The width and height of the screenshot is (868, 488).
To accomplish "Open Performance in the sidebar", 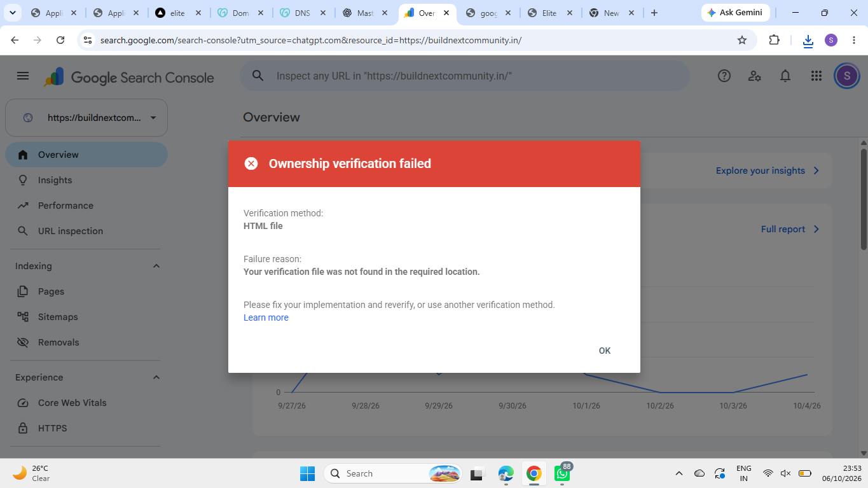I will [x=86, y=206].
